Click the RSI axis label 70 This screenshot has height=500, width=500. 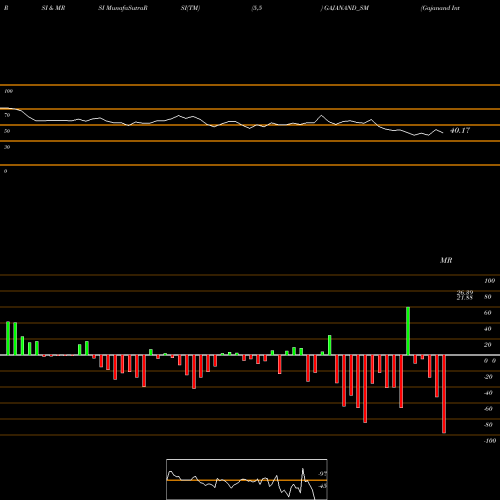click(x=7, y=115)
